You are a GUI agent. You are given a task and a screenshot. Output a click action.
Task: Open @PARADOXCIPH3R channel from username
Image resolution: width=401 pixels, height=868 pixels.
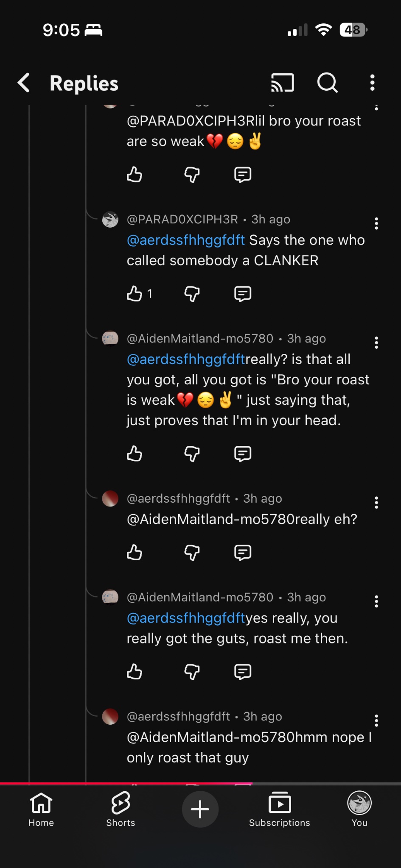pyautogui.click(x=182, y=219)
